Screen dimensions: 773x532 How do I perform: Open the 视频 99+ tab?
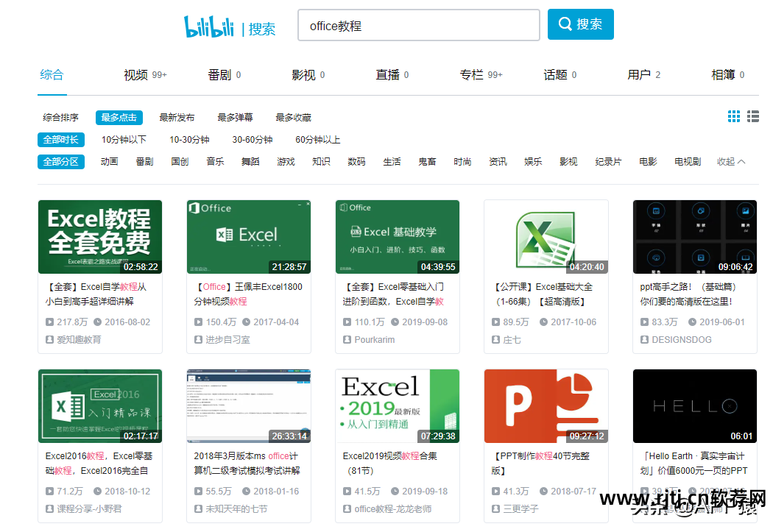pyautogui.click(x=145, y=75)
